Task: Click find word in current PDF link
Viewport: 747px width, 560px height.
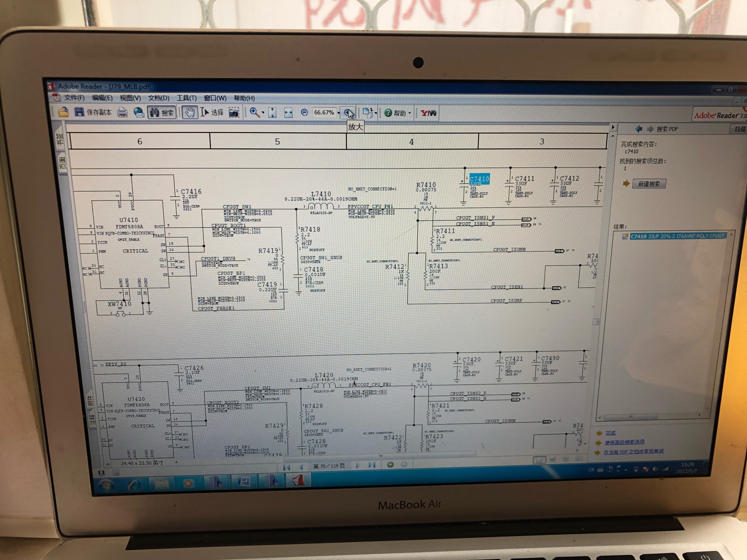Action: [634, 451]
